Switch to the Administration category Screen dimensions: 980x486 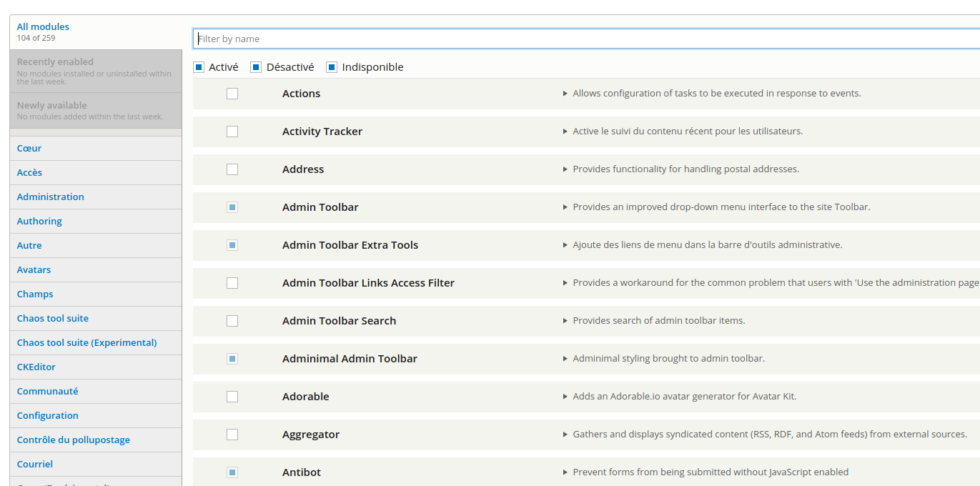point(51,197)
